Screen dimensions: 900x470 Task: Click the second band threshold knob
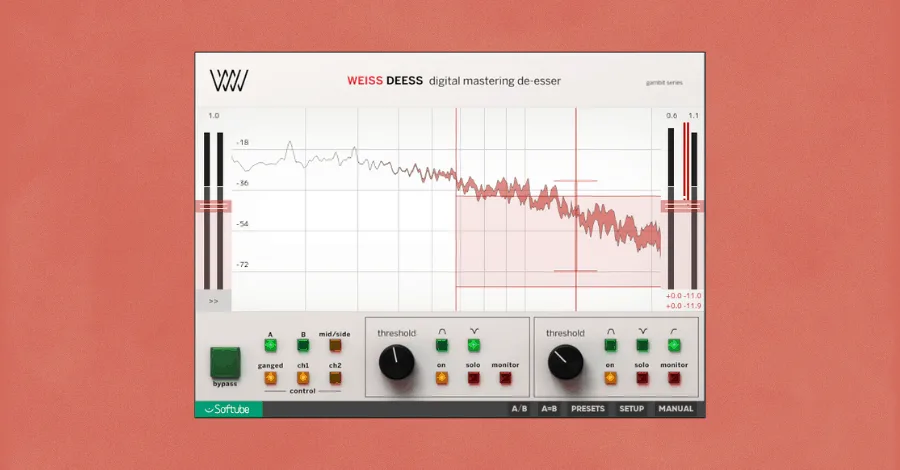[565, 363]
